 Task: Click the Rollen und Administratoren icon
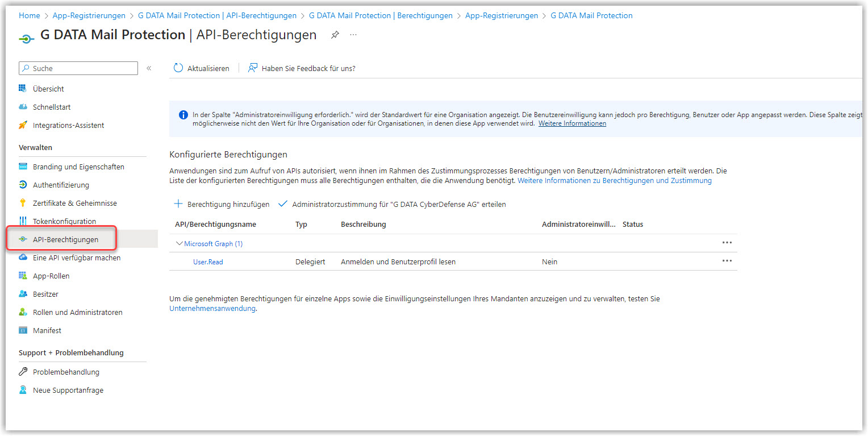click(x=23, y=312)
